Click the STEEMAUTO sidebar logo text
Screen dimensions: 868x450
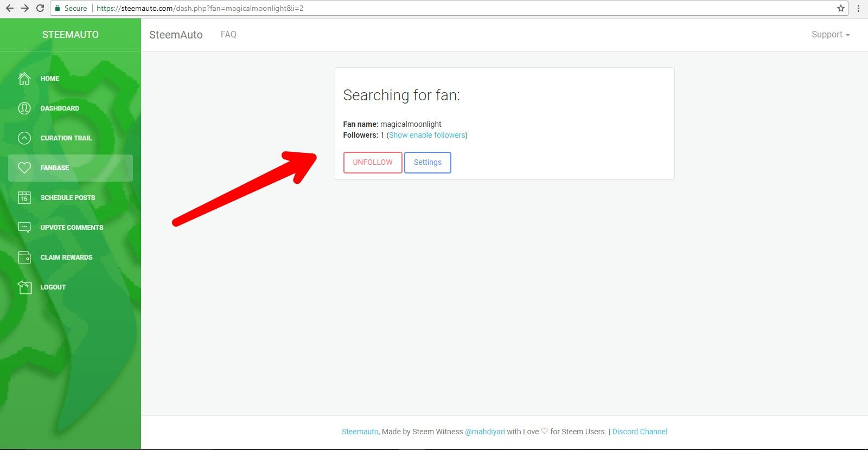(x=71, y=35)
